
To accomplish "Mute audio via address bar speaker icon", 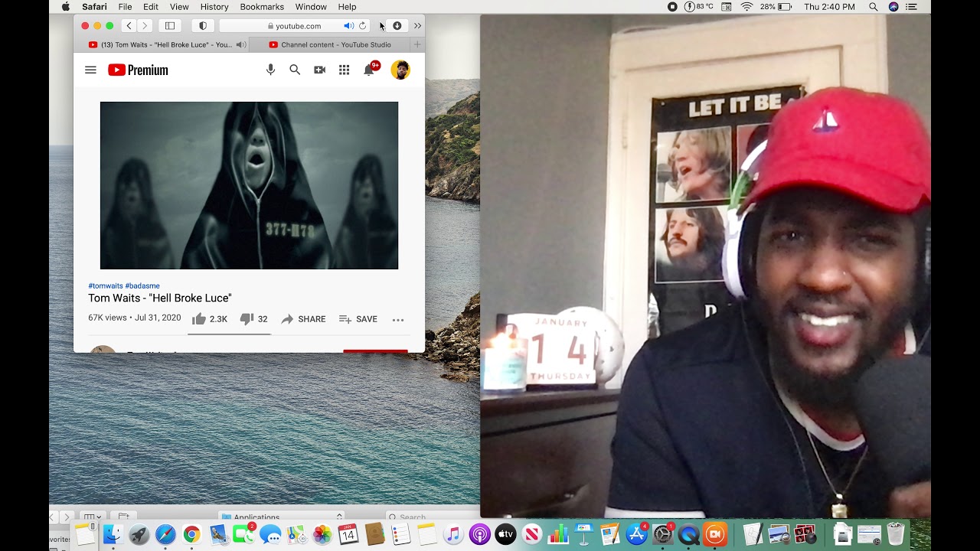I will pyautogui.click(x=348, y=26).
